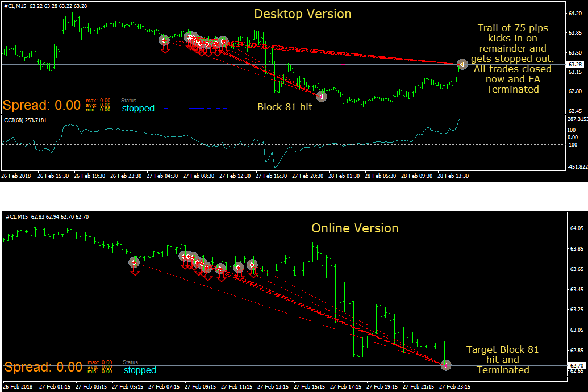Click the '28 Feb 13:30' time label
The width and height of the screenshot is (588, 392).
(x=453, y=176)
